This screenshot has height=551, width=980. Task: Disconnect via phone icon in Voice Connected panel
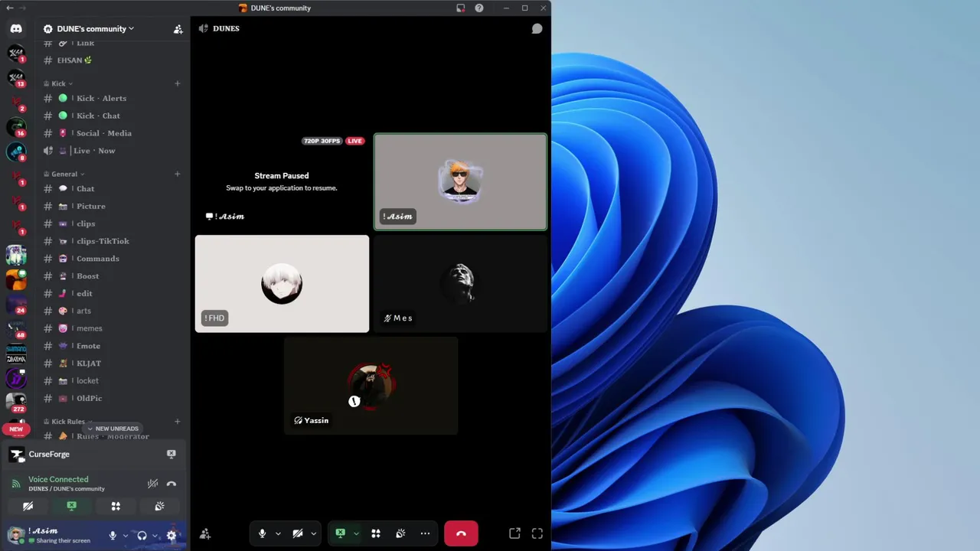[x=171, y=484]
